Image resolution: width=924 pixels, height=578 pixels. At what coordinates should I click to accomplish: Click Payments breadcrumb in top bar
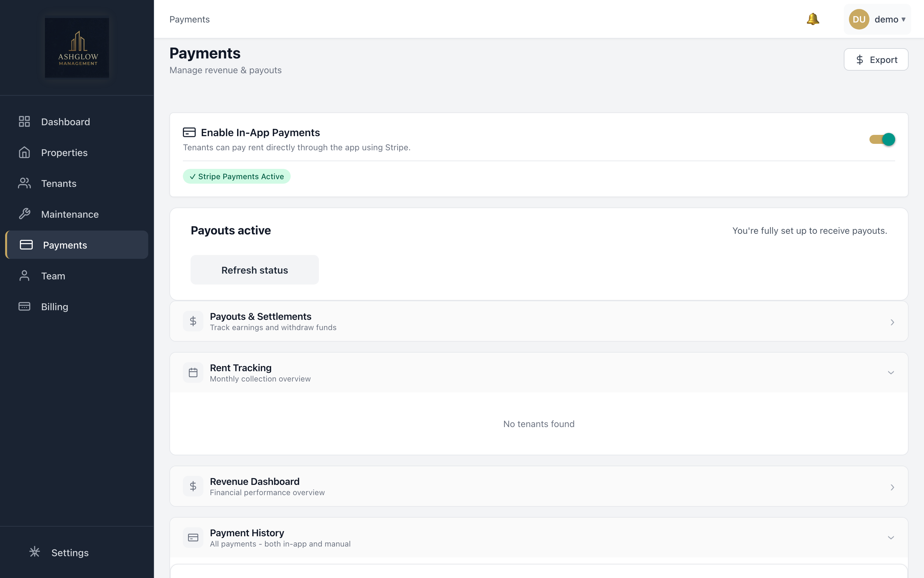pyautogui.click(x=189, y=19)
